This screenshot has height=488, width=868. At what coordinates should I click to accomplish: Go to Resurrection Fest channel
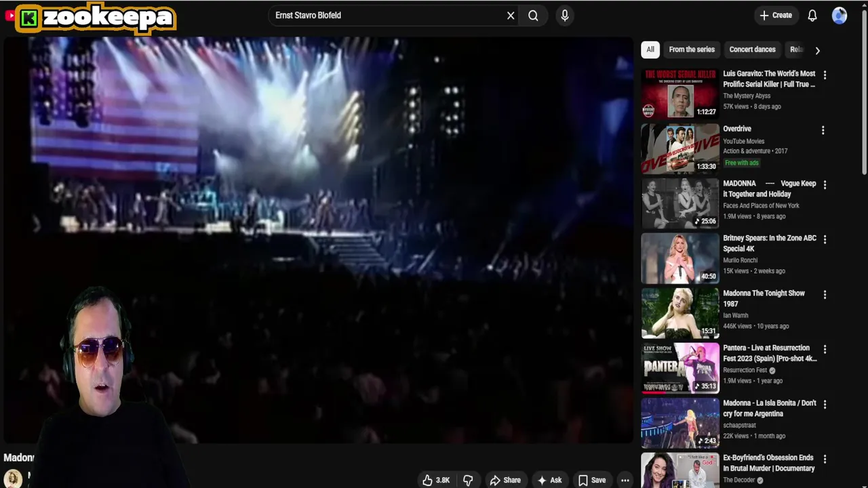pos(745,370)
